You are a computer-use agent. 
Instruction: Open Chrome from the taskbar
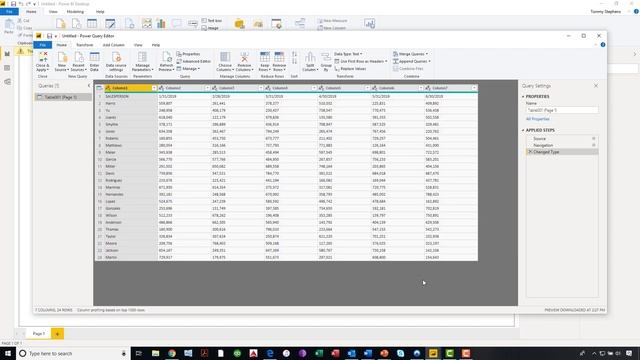pos(172,353)
